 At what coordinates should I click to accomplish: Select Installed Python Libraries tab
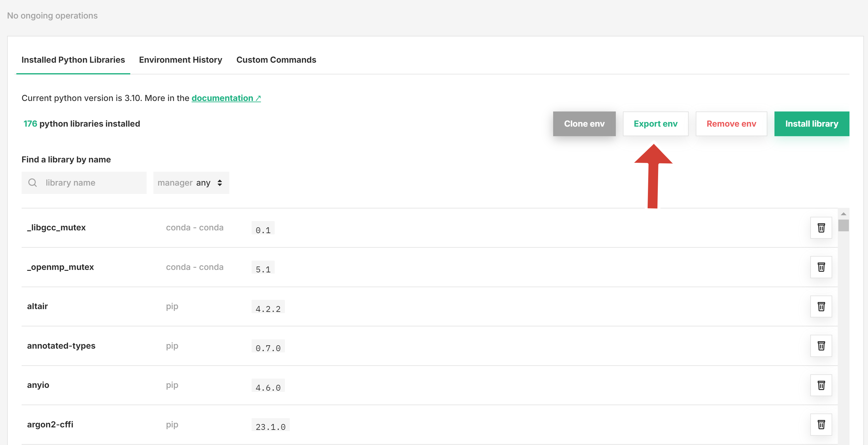[x=73, y=60]
